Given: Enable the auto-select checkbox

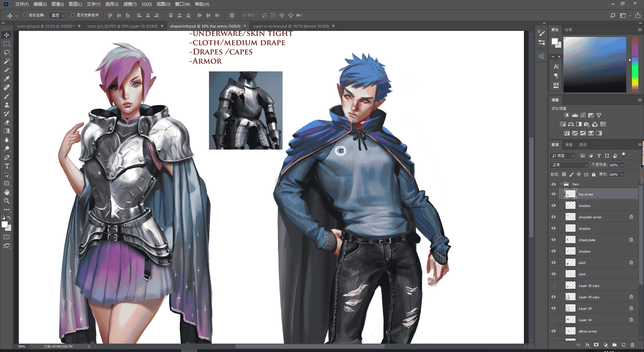Looking at the screenshot, I should click(25, 15).
